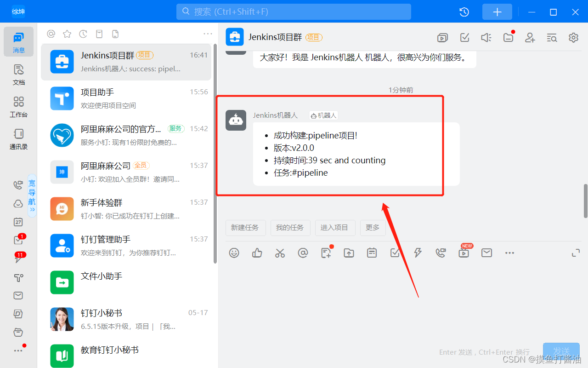This screenshot has height=368, width=588.
Task: Open the conversation list more options (…)
Action: [x=208, y=34]
